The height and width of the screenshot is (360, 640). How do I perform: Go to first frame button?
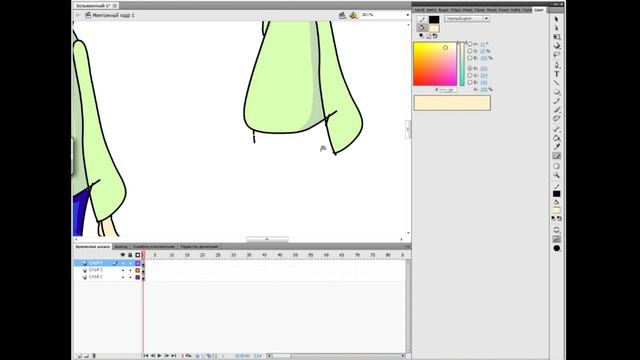pyautogui.click(x=146, y=356)
